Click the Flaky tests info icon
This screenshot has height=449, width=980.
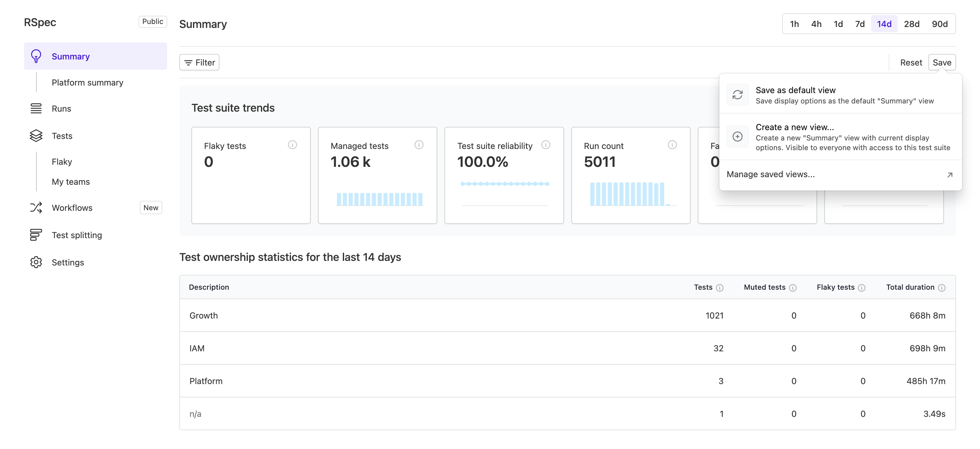click(292, 145)
